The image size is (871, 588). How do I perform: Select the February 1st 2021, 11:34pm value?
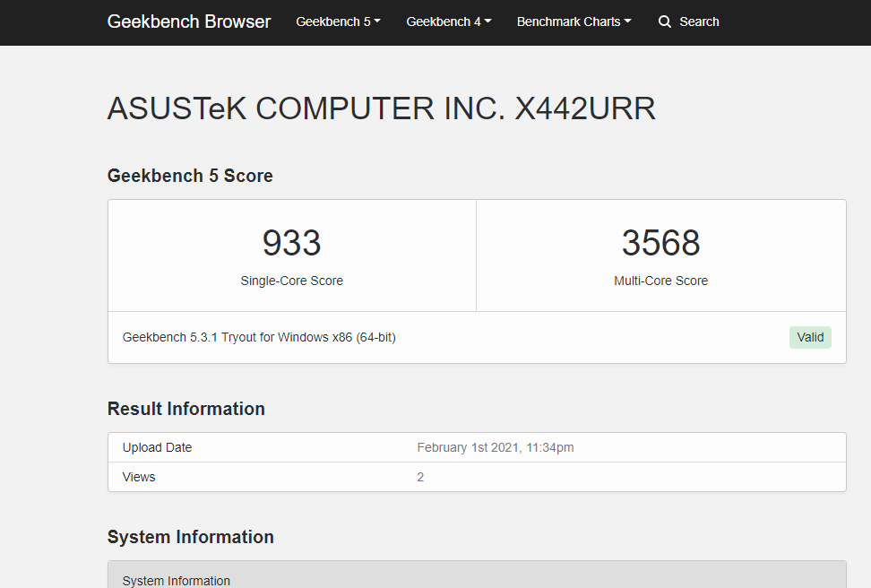pyautogui.click(x=495, y=447)
